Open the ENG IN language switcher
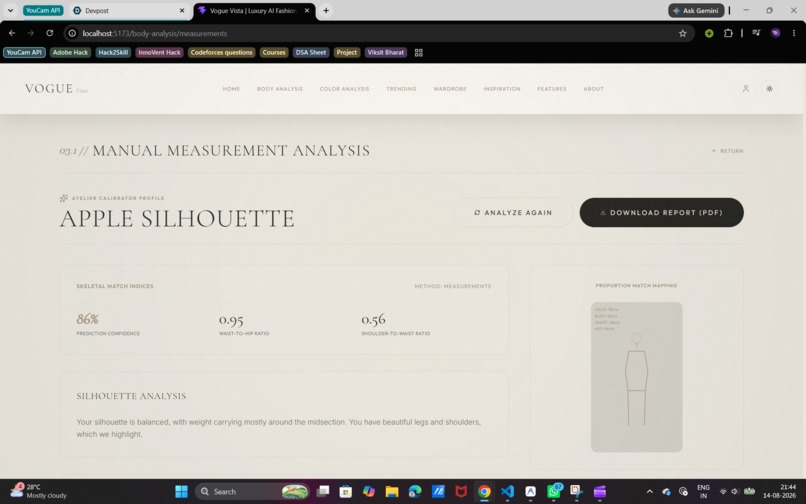This screenshot has height=504, width=806. [x=703, y=491]
